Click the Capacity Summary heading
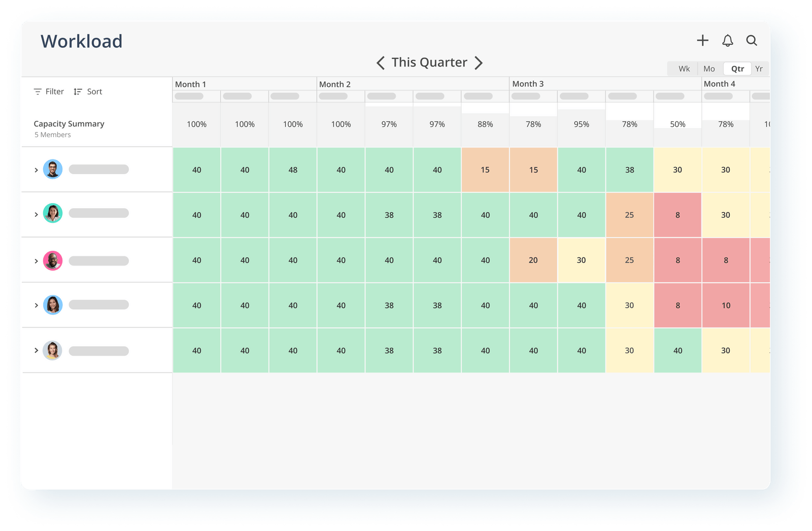This screenshot has height=531, width=812. (69, 123)
